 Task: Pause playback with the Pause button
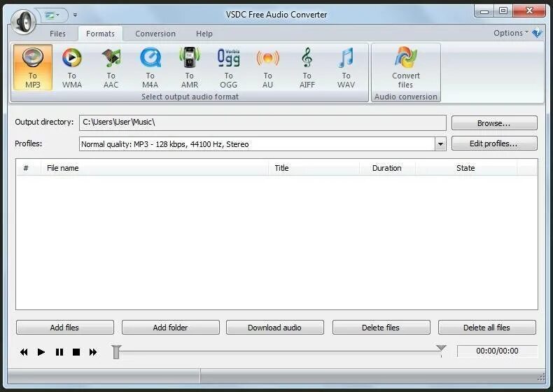[59, 352]
